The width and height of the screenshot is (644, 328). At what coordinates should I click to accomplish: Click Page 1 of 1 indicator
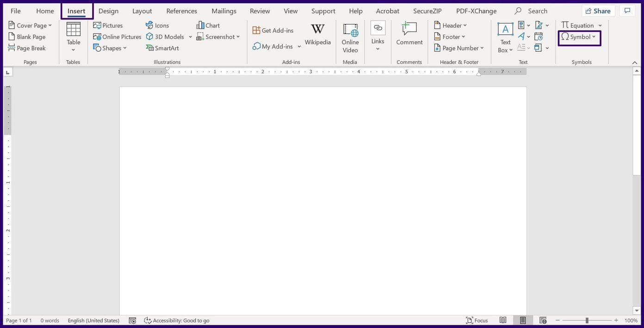point(19,320)
